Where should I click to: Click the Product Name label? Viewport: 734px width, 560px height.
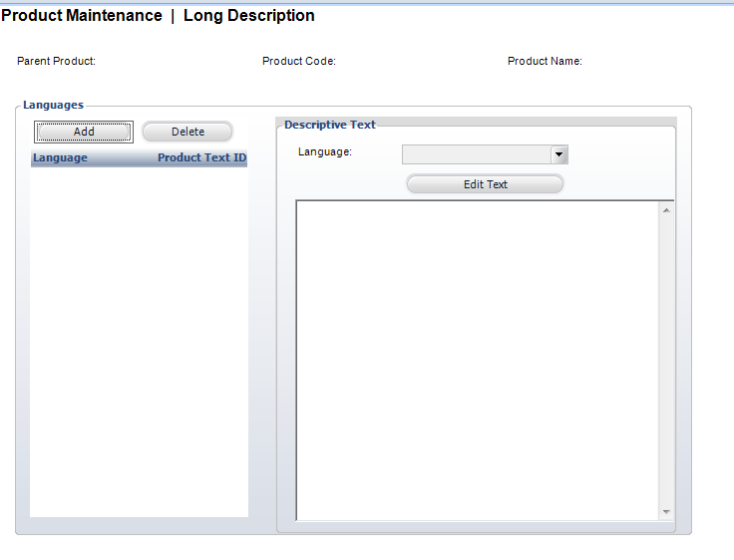(545, 61)
